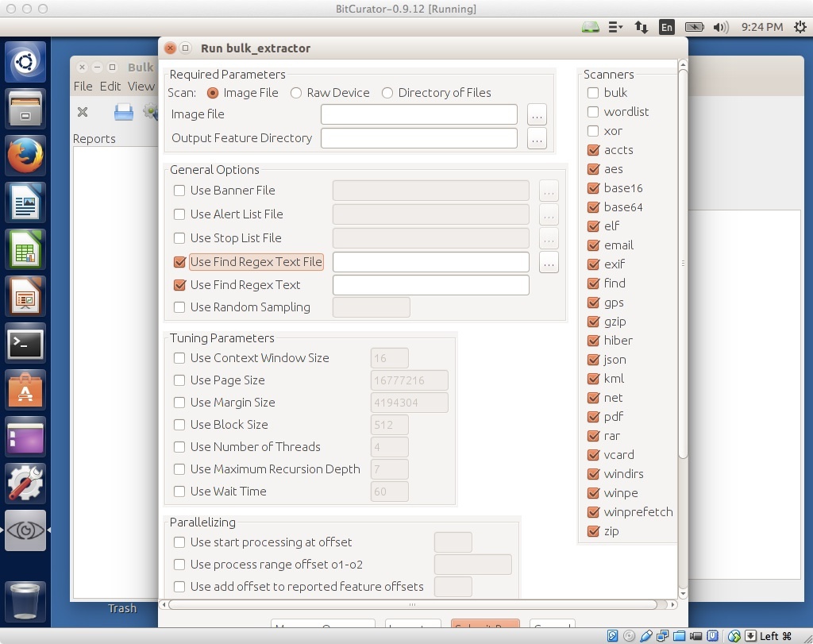The image size is (813, 644).
Task: Browse for Image file with ellipsis button
Action: coord(537,114)
